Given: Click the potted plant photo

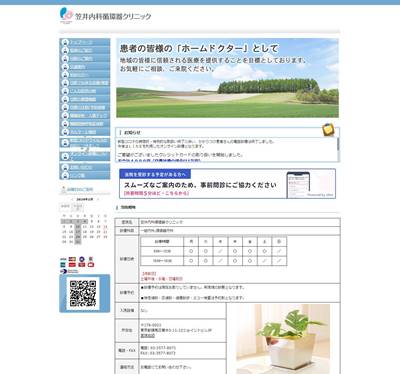Looking at the screenshot, I should (283, 339).
